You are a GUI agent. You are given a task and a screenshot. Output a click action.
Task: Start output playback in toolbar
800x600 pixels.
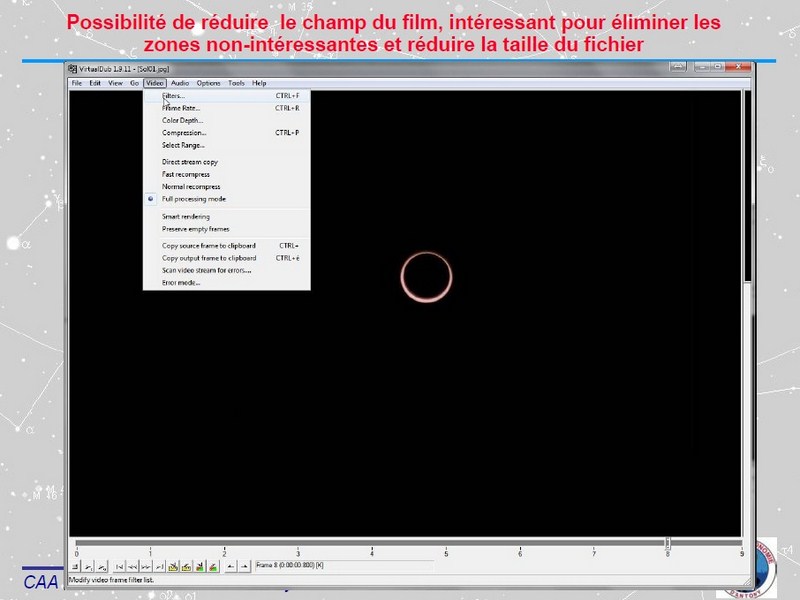point(102,566)
